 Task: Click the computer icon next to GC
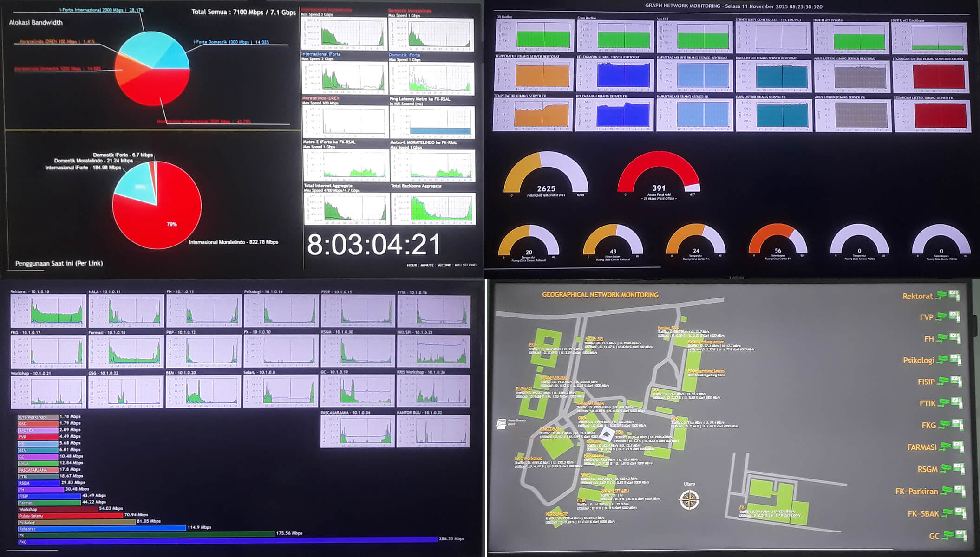960,535
